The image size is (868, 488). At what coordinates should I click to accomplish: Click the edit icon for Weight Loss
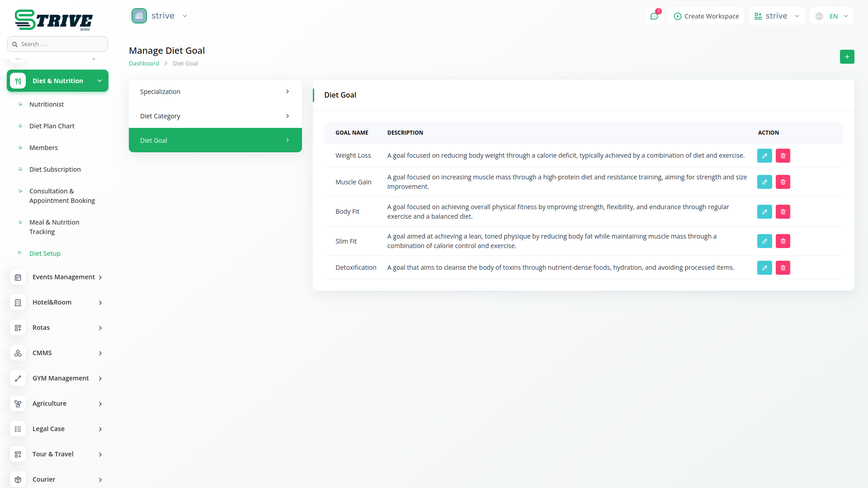764,155
